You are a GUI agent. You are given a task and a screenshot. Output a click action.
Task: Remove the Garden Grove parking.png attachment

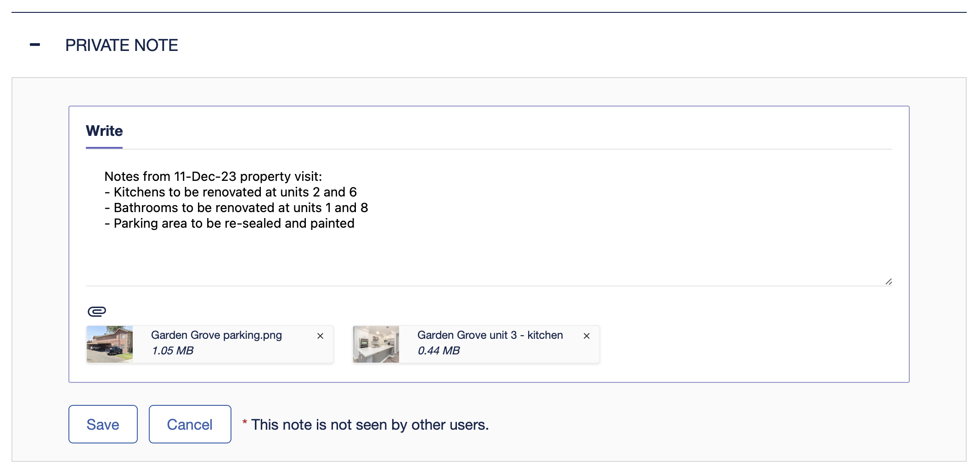coord(321,336)
